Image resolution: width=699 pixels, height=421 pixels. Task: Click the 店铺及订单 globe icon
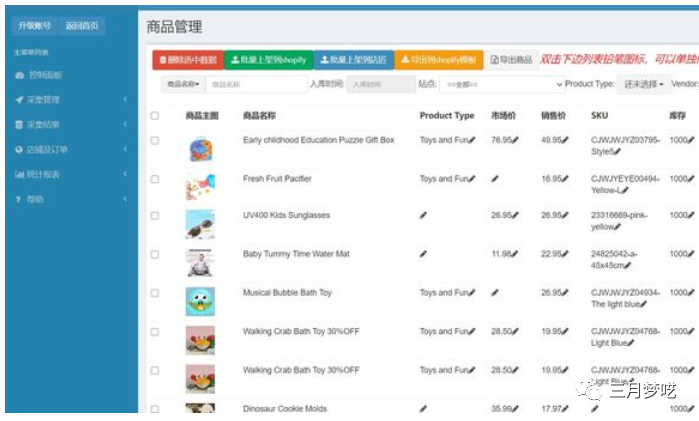point(19,150)
